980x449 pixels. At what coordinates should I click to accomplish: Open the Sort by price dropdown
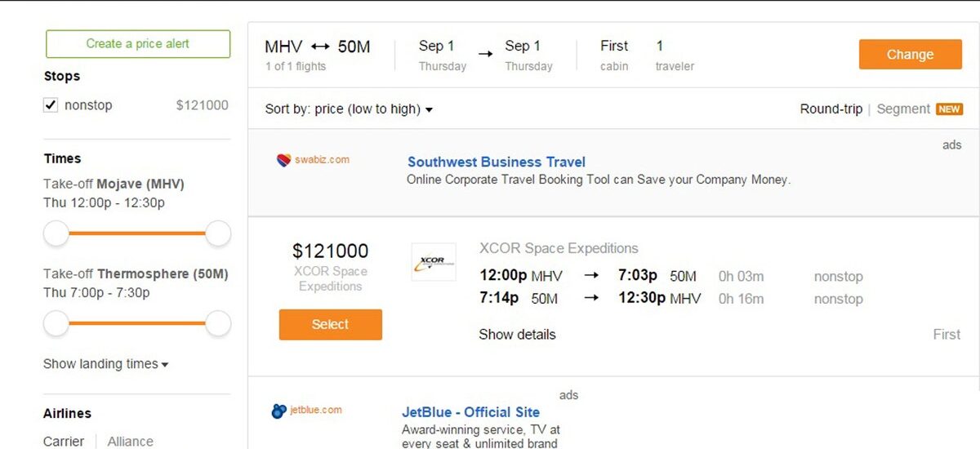(349, 109)
